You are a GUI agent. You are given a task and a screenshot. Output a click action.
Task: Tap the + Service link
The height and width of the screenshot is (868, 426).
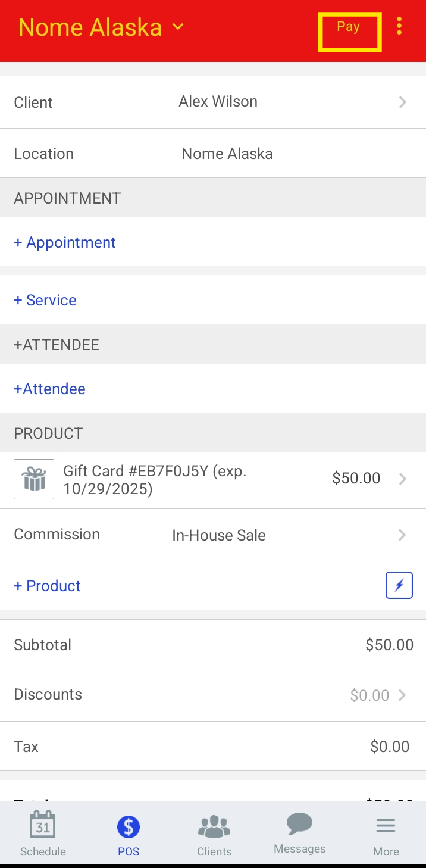45,300
